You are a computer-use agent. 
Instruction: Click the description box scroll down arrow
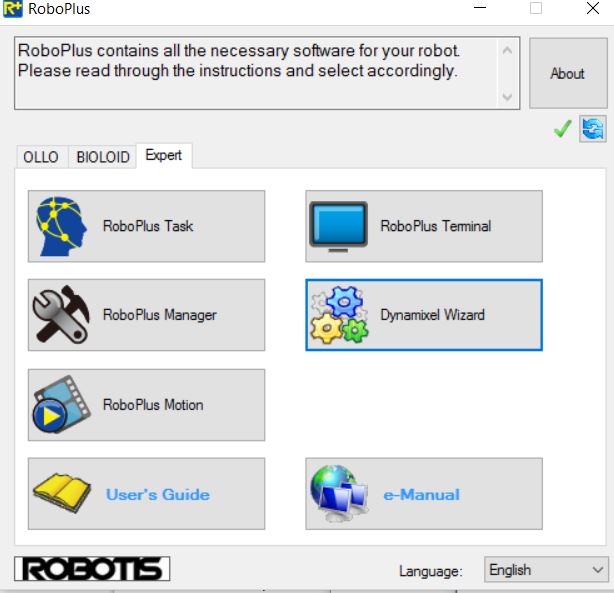point(507,96)
